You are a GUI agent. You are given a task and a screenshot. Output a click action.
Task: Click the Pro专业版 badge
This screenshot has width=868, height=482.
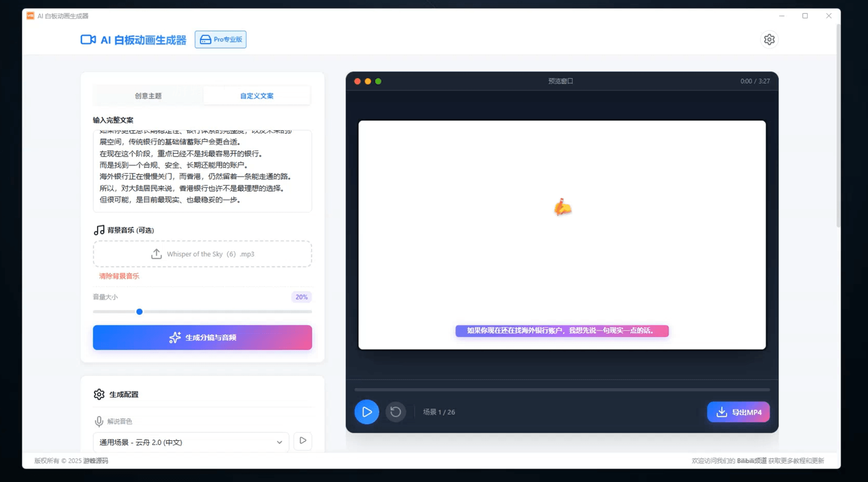[220, 39]
